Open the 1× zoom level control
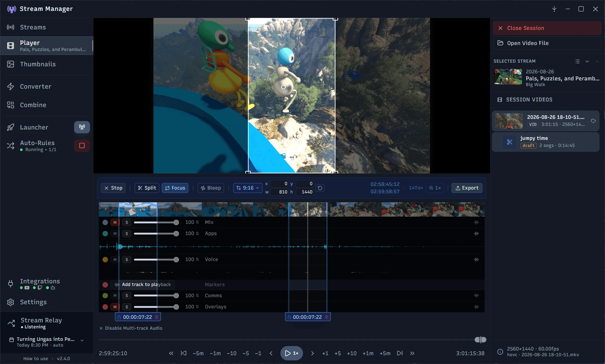 coord(435,188)
